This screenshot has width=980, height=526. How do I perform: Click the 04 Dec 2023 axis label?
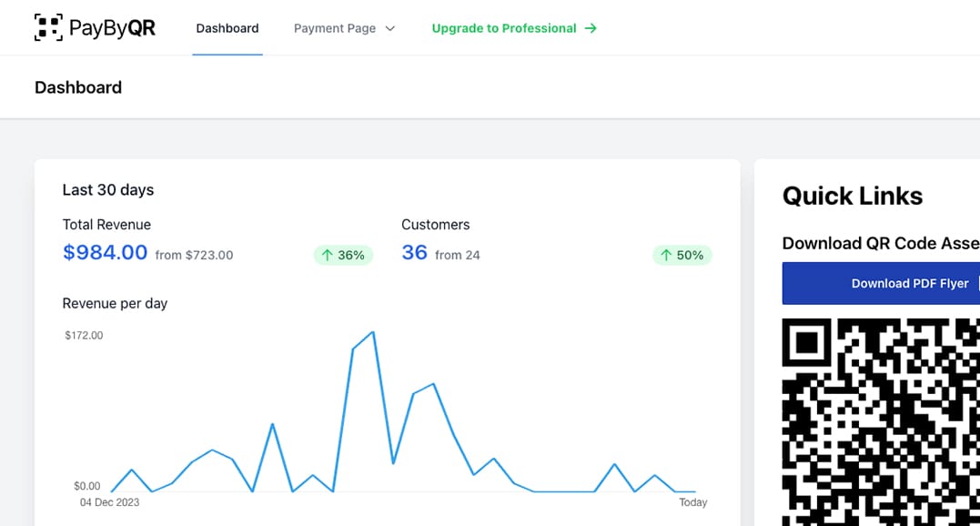pos(109,502)
